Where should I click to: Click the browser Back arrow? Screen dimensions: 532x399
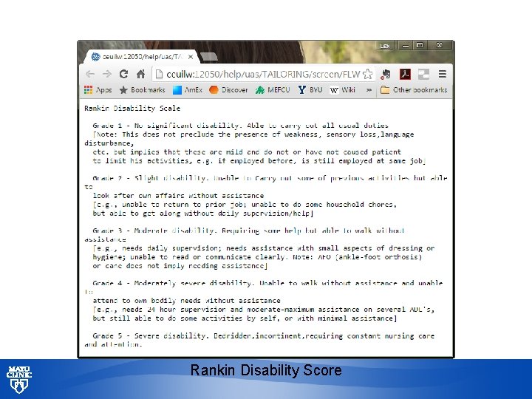pos(90,74)
